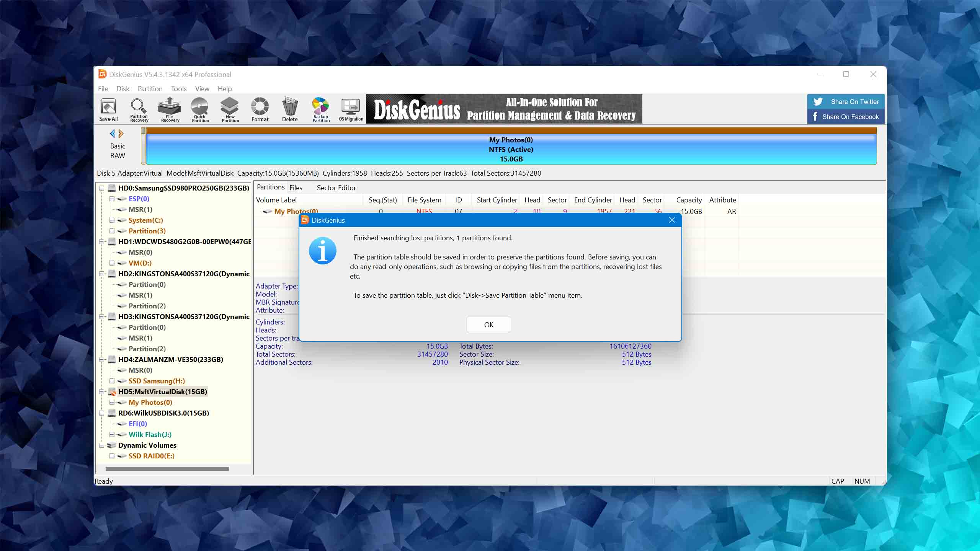This screenshot has width=980, height=551.
Task: Select the My Photos(0) row in table
Action: click(x=496, y=211)
